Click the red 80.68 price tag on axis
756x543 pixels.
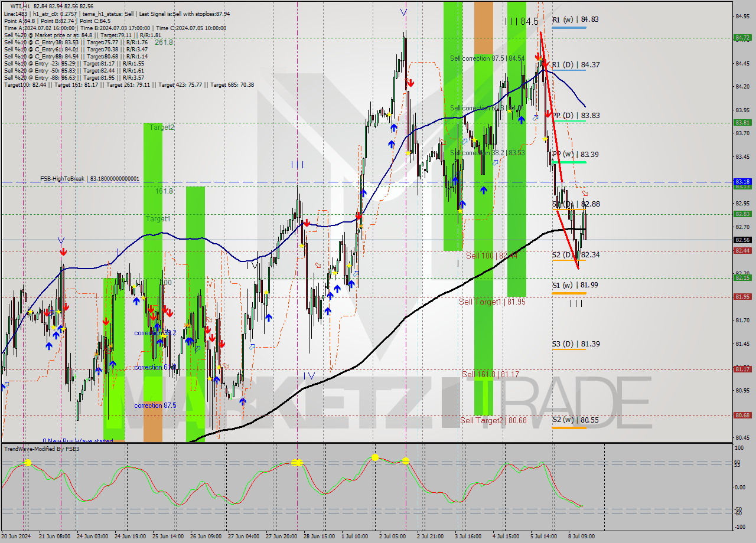click(x=742, y=416)
